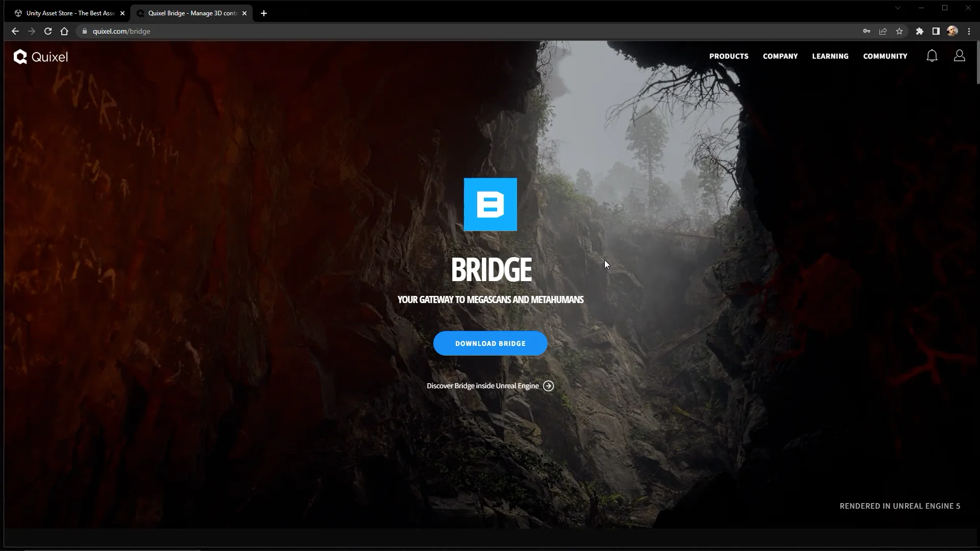Select the COMMUNITY menu item
This screenshot has height=551, width=980.
point(885,56)
